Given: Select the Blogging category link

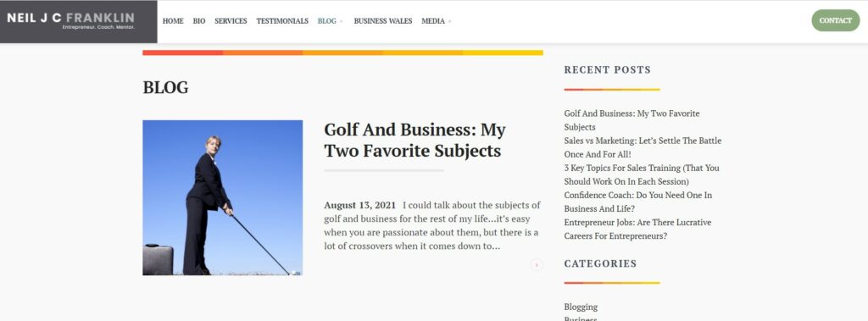Looking at the screenshot, I should click(581, 307).
